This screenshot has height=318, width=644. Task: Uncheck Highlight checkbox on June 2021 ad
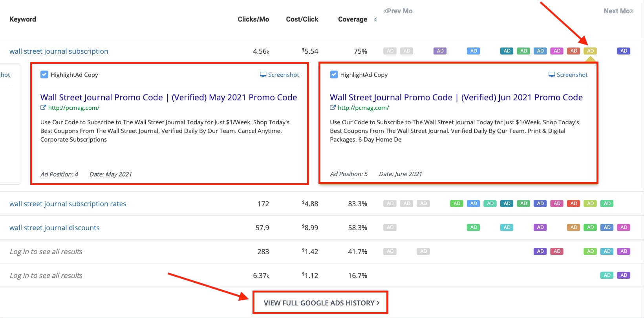[334, 75]
